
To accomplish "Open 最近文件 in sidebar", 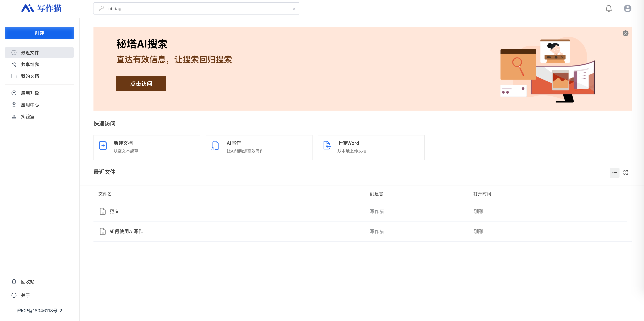I will pos(39,53).
